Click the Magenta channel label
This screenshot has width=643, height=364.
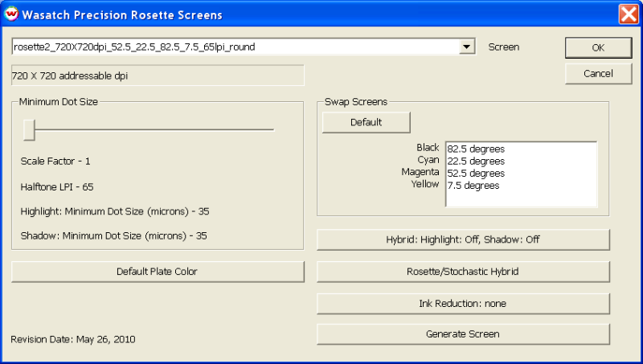(420, 172)
